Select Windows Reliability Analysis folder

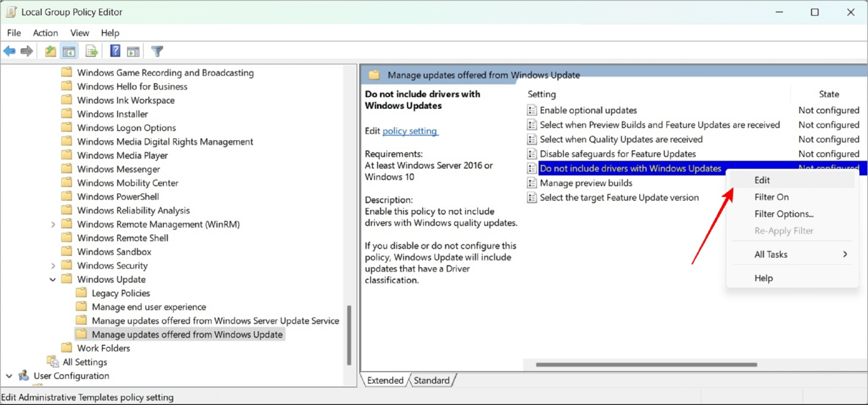pyautogui.click(x=133, y=210)
